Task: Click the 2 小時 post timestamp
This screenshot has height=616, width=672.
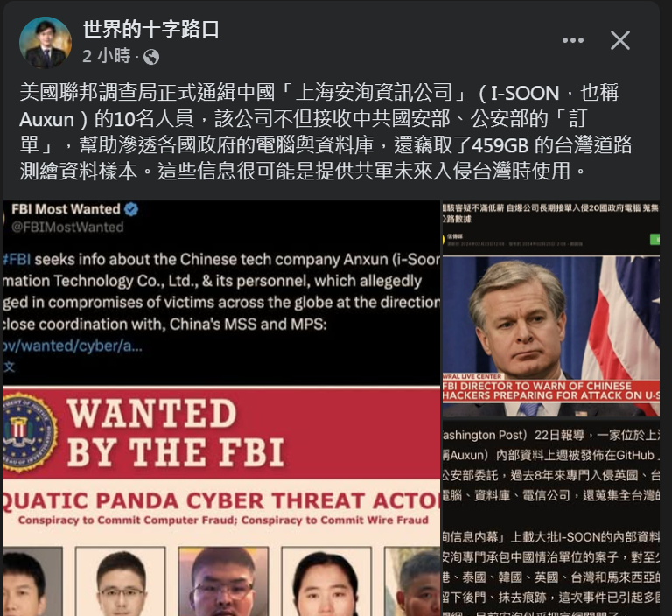Action: click(107, 56)
